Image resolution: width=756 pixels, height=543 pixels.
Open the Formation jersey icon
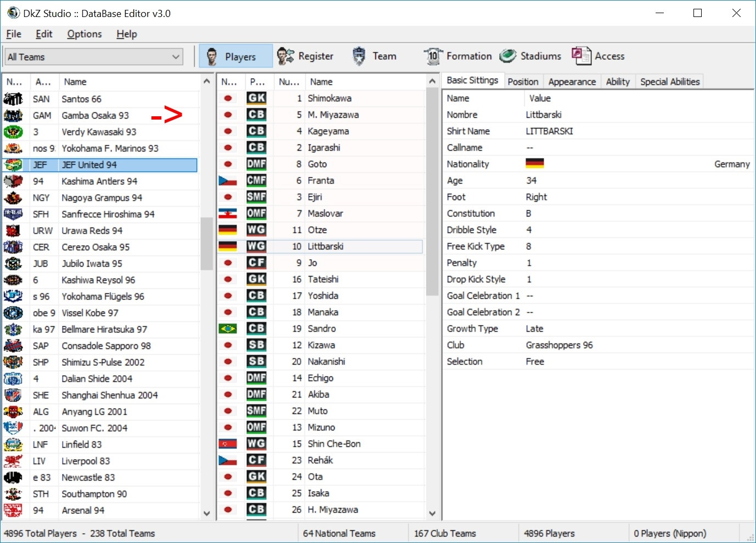(433, 56)
